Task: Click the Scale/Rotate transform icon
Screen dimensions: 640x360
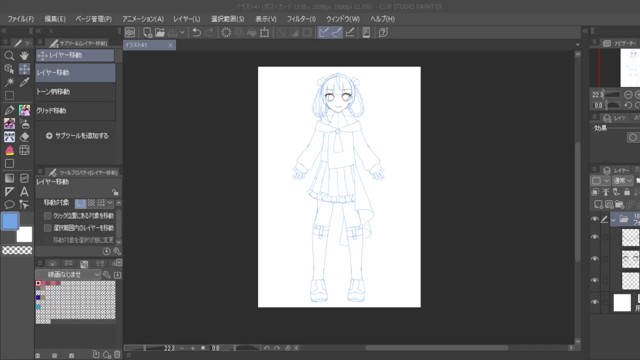Action: click(265, 33)
